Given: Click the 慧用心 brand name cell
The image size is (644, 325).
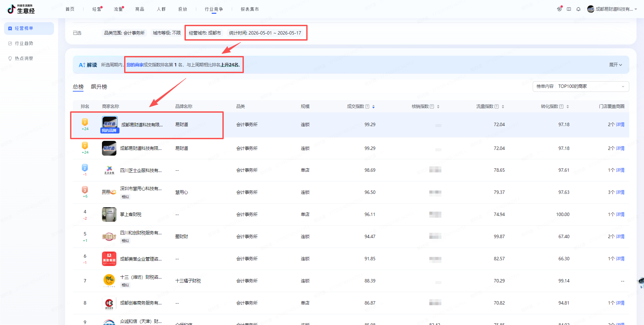Looking at the screenshot, I should click(181, 193).
